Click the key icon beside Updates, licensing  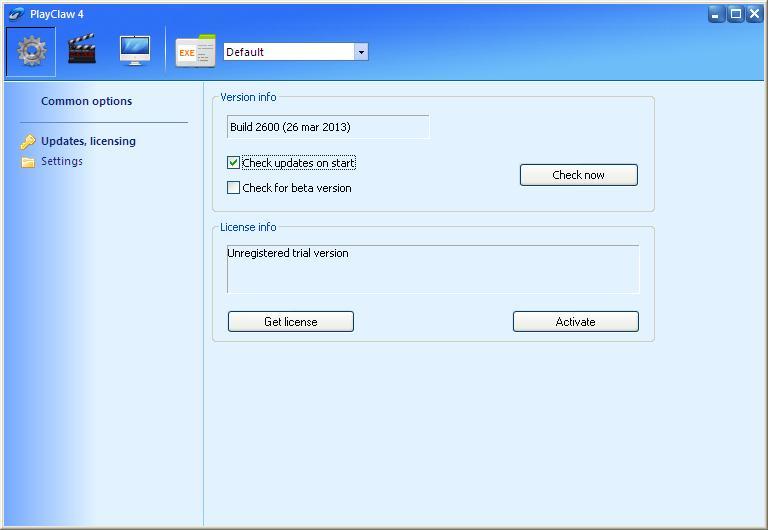pyautogui.click(x=27, y=142)
